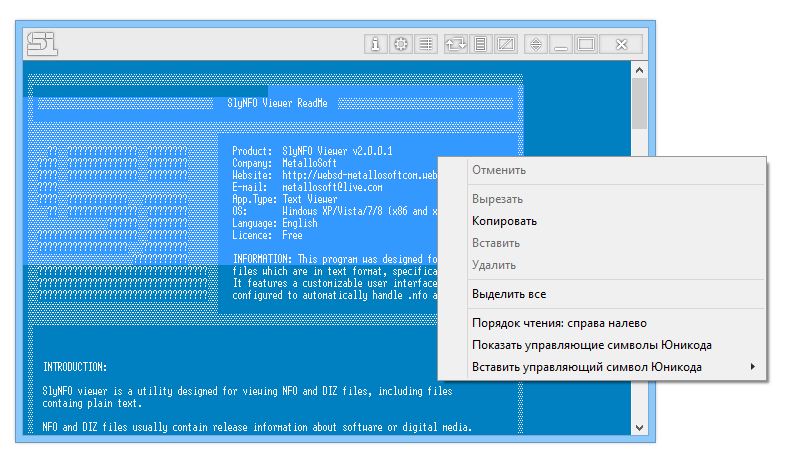Click 'Language: English' line
790x471 pixels.
coord(275,223)
